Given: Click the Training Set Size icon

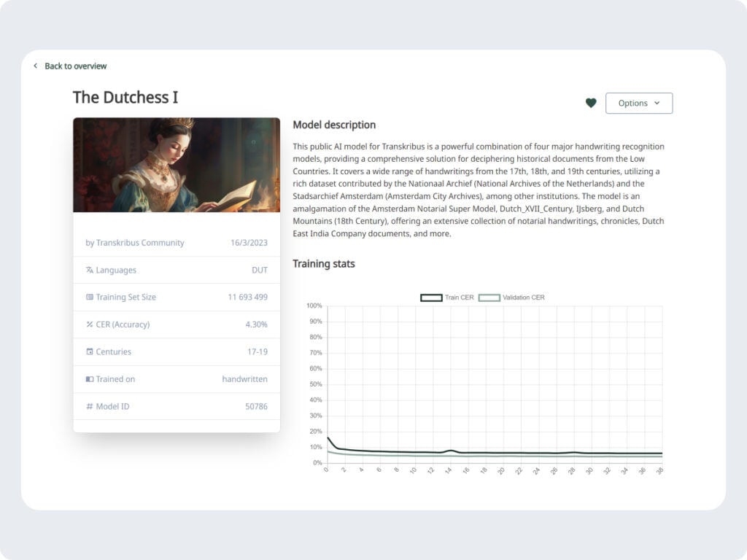Looking at the screenshot, I should [90, 297].
